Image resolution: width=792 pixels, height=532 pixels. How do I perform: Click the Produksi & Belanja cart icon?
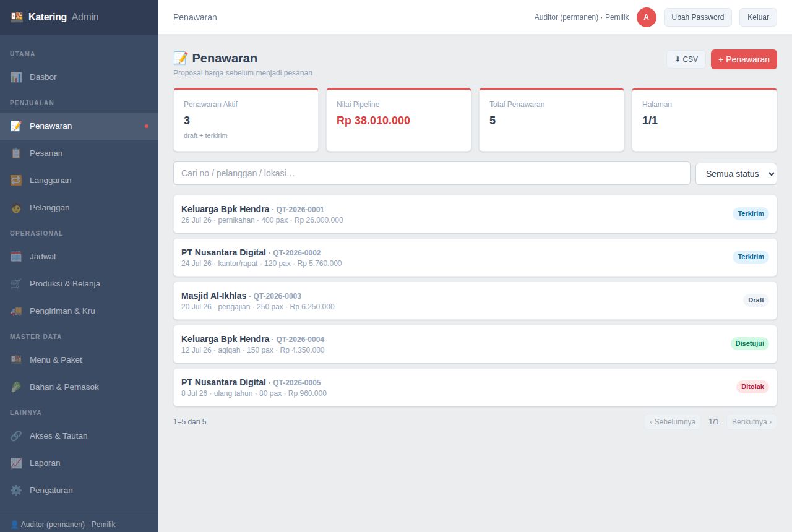click(x=16, y=284)
